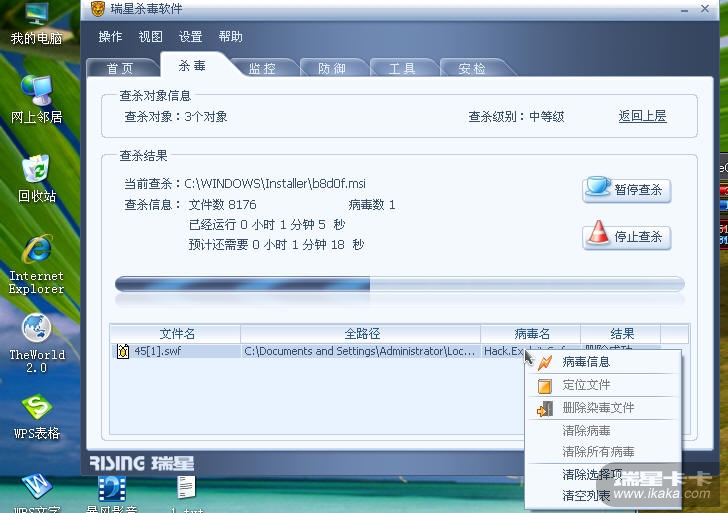Switch to the 防御 tab

coord(332,68)
